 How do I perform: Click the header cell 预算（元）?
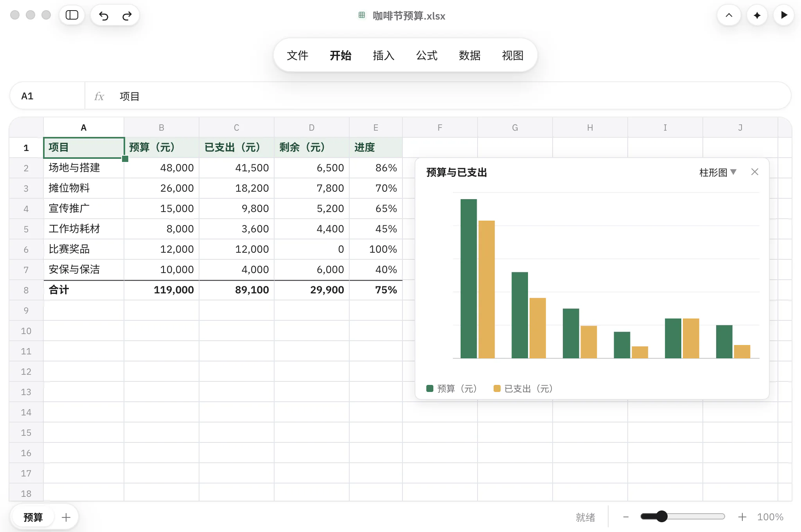pyautogui.click(x=162, y=147)
